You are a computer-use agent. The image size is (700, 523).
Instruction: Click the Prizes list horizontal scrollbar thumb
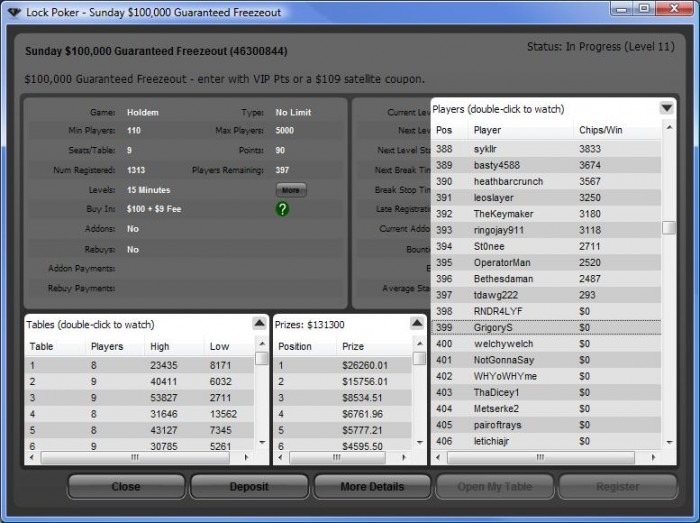click(x=337, y=457)
